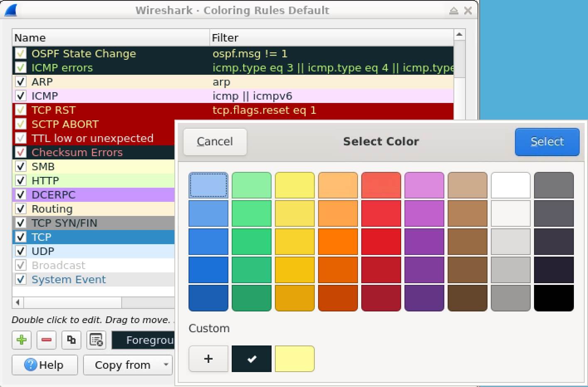Uncheck the TCP RST rule
This screenshot has width=588, height=387.
(x=21, y=110)
